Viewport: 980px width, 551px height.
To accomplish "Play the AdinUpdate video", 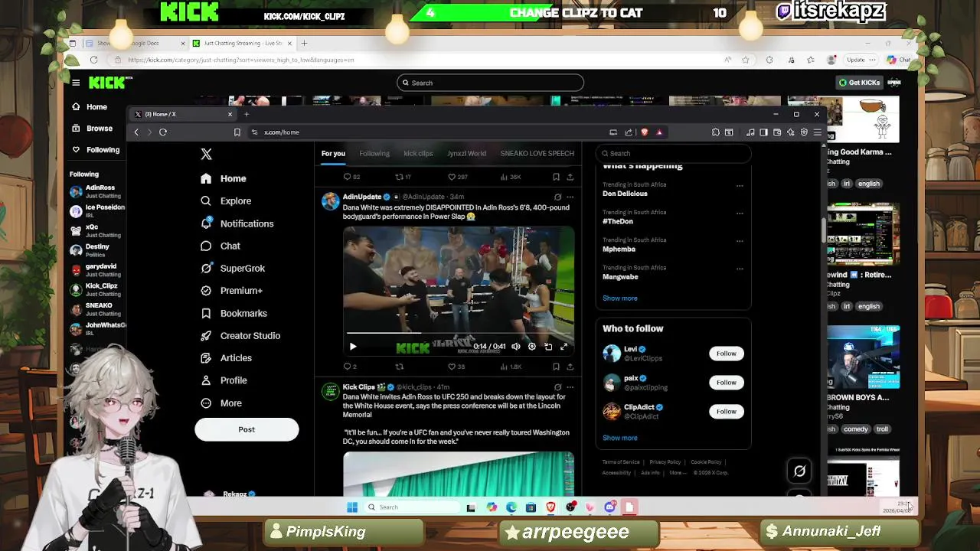I will click(x=353, y=347).
